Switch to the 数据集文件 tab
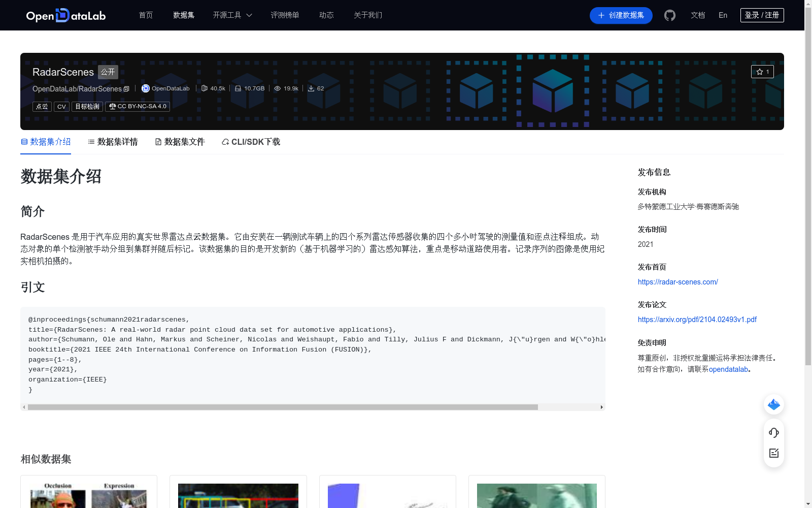The height and width of the screenshot is (508, 812). pyautogui.click(x=180, y=142)
